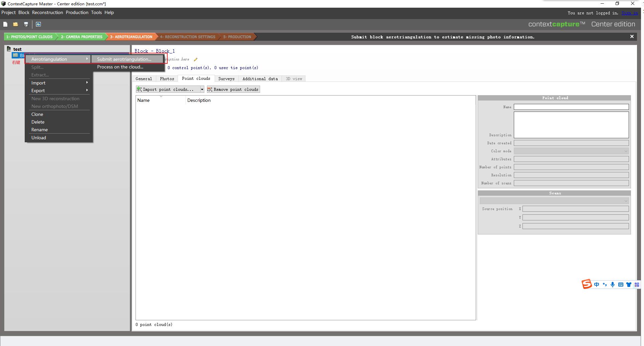Click the punctuation mode icon
Viewport: 644px width, 346px height.
tap(605, 285)
